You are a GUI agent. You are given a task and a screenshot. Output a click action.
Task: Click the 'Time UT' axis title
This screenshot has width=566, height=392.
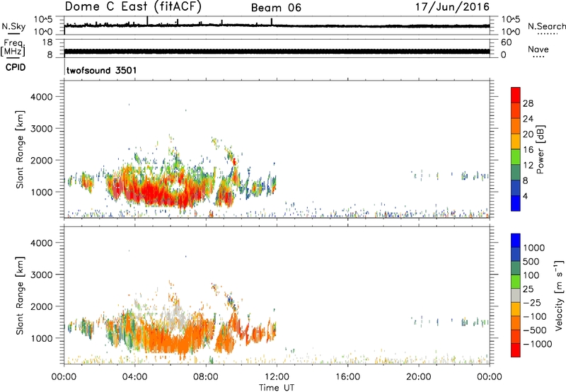(x=277, y=388)
